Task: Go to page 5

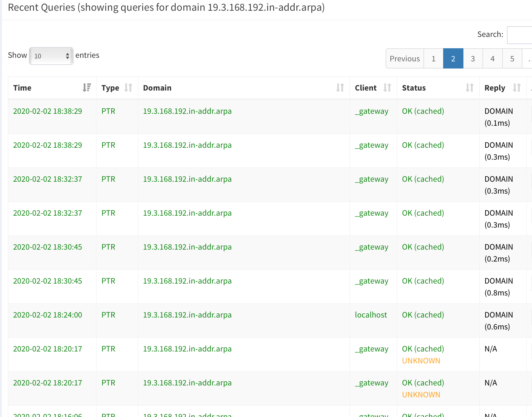Action: pyautogui.click(x=512, y=58)
